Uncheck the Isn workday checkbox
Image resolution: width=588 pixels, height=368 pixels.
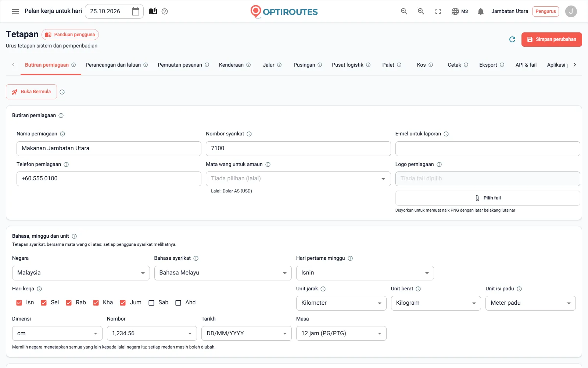19,303
